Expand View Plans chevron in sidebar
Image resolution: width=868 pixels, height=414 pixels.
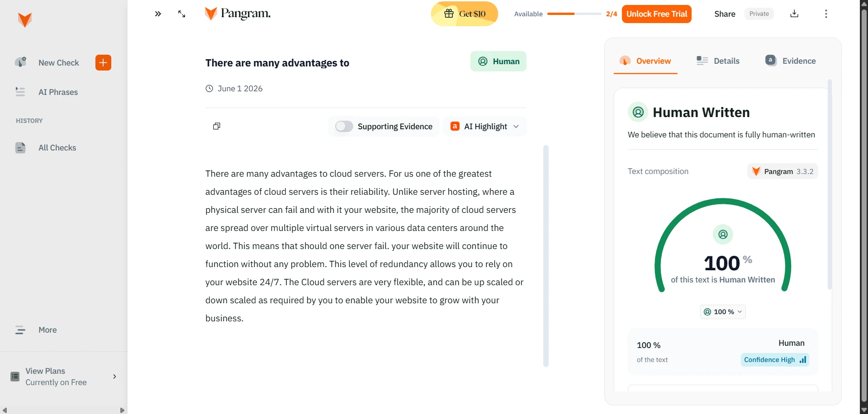114,376
